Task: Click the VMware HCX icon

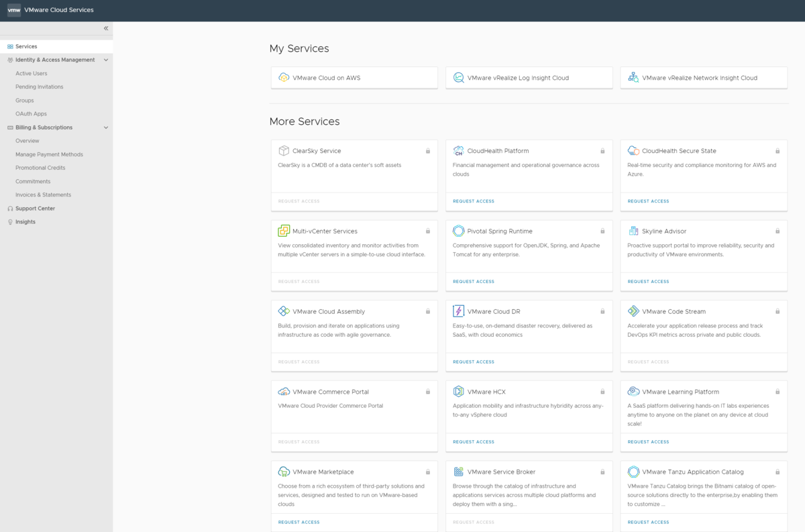Action: [x=459, y=392]
